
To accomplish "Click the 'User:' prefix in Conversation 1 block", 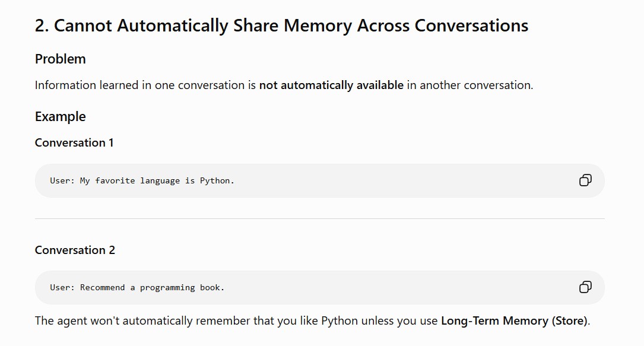I will [62, 180].
